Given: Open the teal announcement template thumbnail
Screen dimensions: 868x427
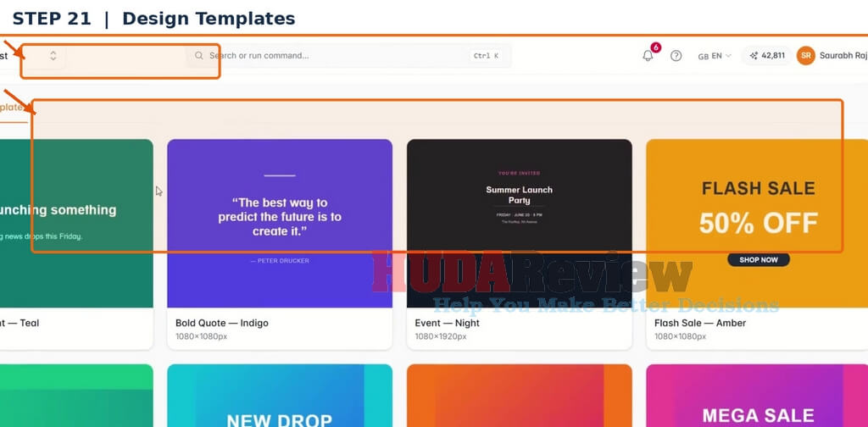Looking at the screenshot, I should [x=76, y=224].
